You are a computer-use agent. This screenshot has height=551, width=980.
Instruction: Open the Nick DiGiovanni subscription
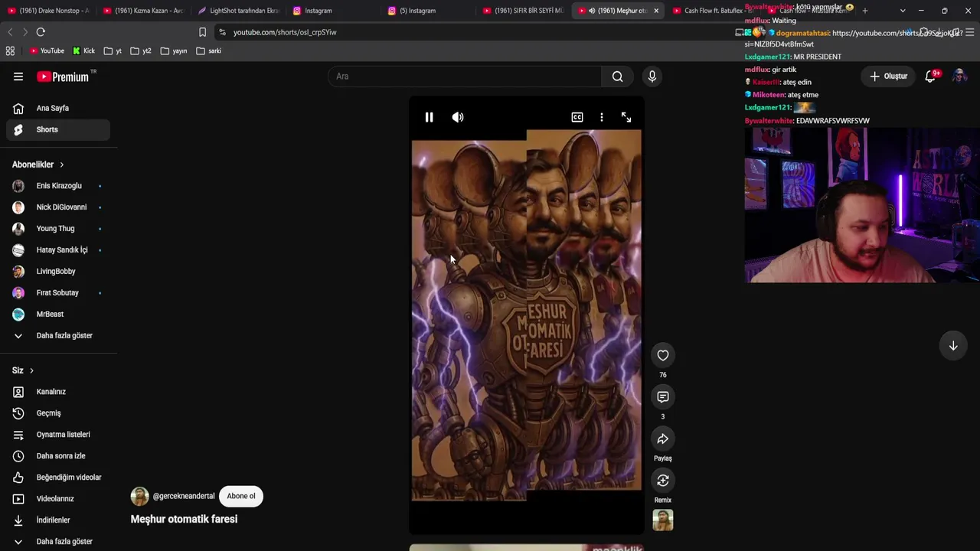58,207
